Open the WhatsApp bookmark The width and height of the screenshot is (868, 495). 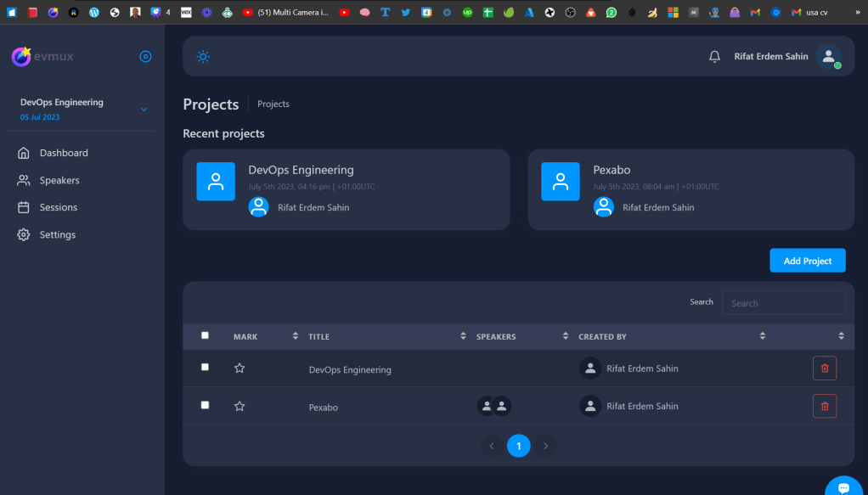pyautogui.click(x=612, y=12)
